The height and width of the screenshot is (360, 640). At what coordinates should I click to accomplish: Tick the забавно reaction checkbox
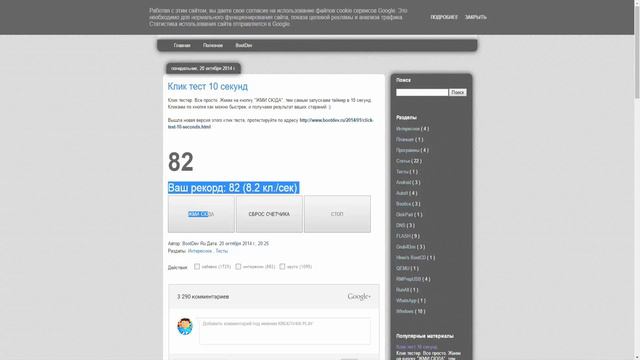coord(197,267)
